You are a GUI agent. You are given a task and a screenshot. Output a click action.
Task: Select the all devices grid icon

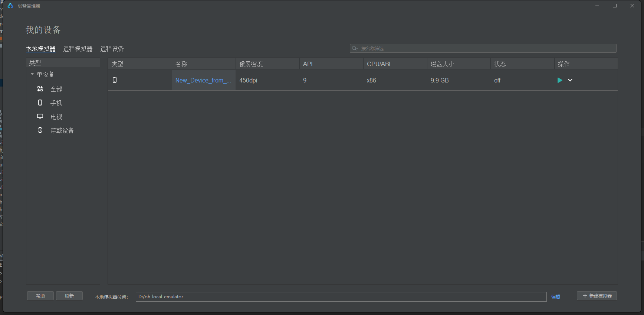40,89
